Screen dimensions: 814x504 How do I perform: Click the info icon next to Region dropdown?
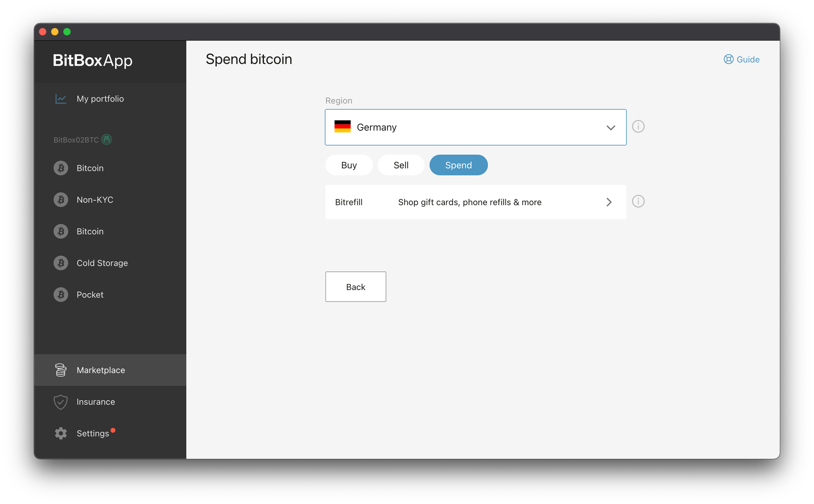(x=638, y=127)
